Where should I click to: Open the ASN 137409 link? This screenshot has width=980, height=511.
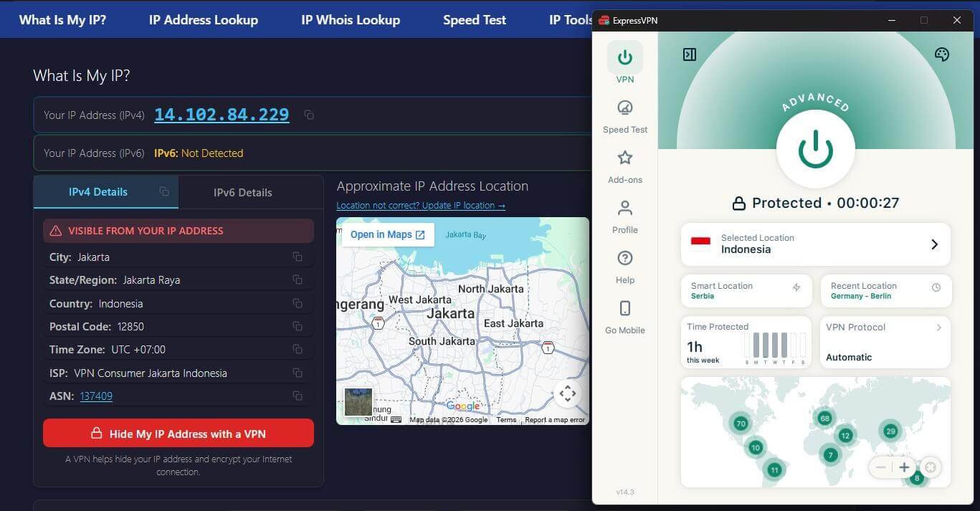tap(96, 396)
